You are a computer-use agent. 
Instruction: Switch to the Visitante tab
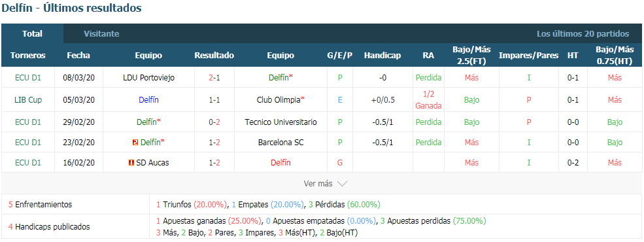101,34
